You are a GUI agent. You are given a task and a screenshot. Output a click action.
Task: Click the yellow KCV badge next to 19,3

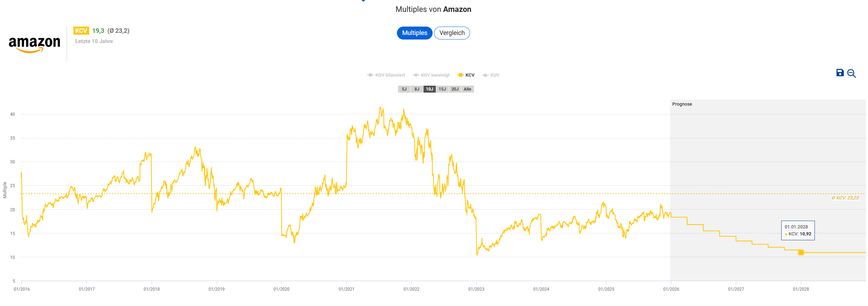point(81,31)
